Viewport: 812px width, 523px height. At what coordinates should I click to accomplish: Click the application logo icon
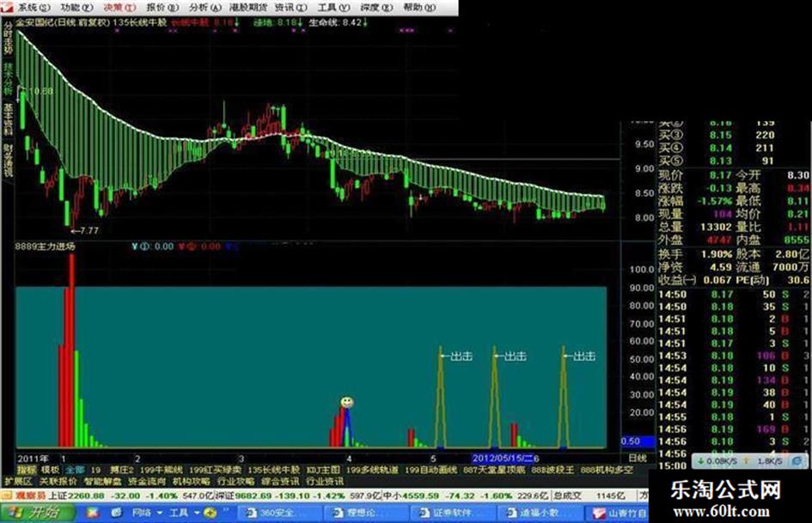click(x=7, y=7)
